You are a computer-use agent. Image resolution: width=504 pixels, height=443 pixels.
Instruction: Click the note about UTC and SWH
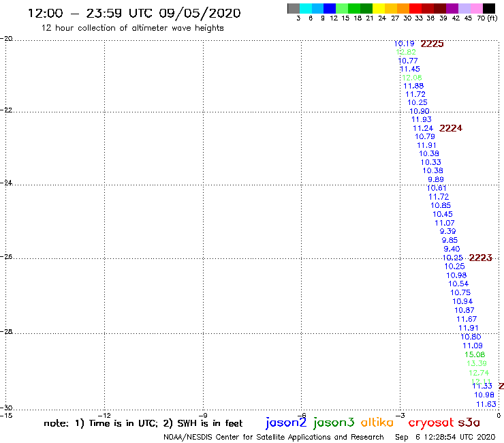pos(143,423)
